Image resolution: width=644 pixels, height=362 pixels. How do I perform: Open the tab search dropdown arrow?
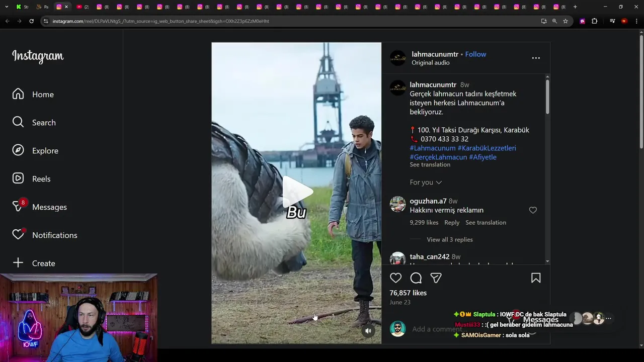click(7, 7)
